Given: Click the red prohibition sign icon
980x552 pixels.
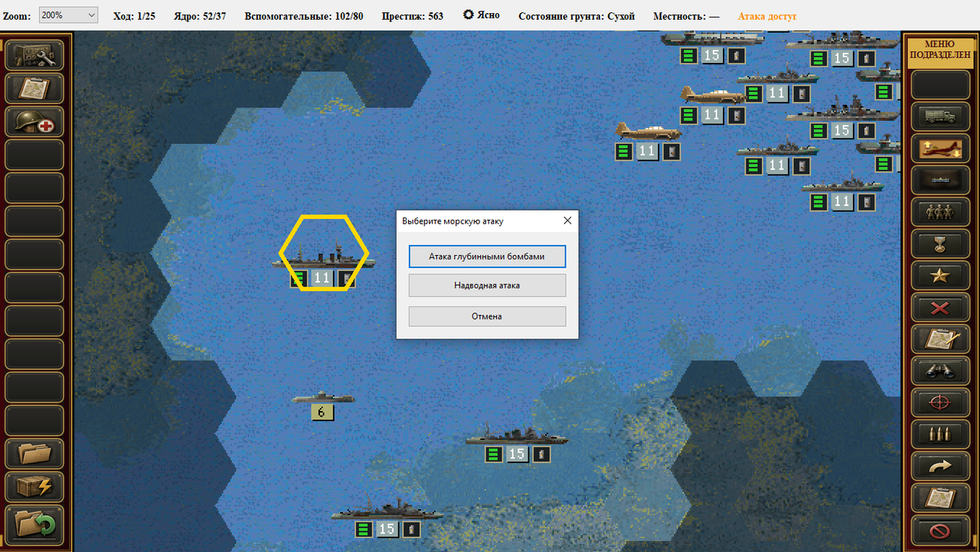Looking at the screenshot, I should [x=940, y=530].
